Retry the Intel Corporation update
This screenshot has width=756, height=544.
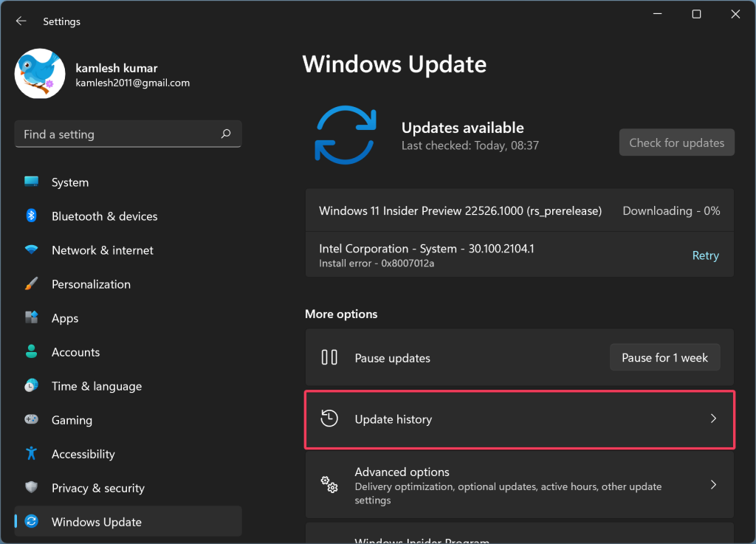click(x=705, y=255)
